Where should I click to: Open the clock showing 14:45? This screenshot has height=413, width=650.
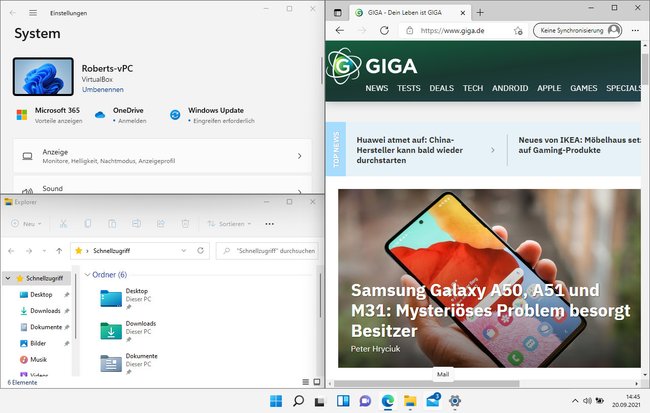pyautogui.click(x=626, y=401)
